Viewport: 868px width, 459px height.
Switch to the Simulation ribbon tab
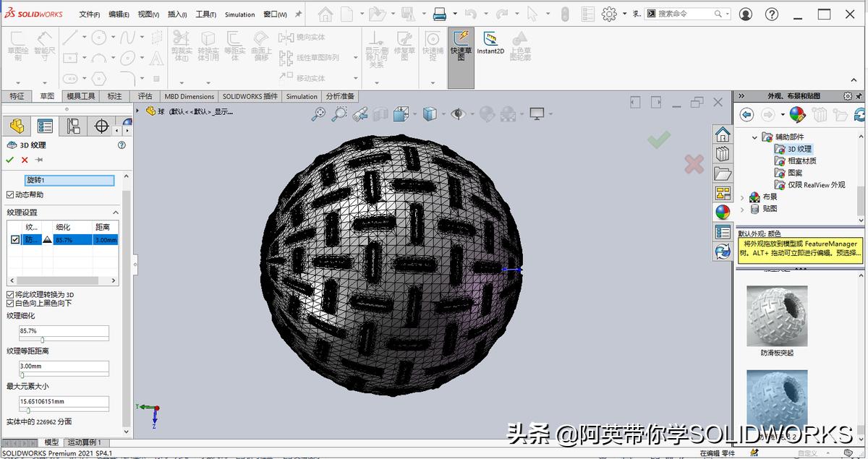tap(302, 96)
